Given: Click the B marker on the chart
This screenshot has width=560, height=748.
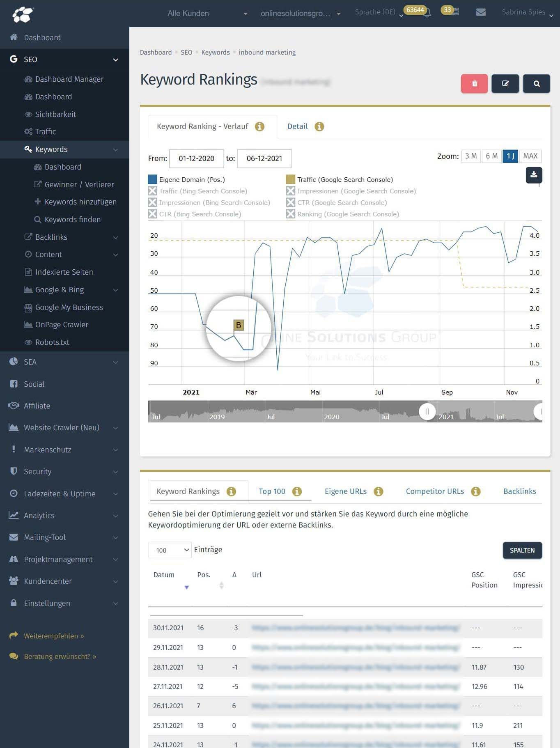Looking at the screenshot, I should [239, 325].
